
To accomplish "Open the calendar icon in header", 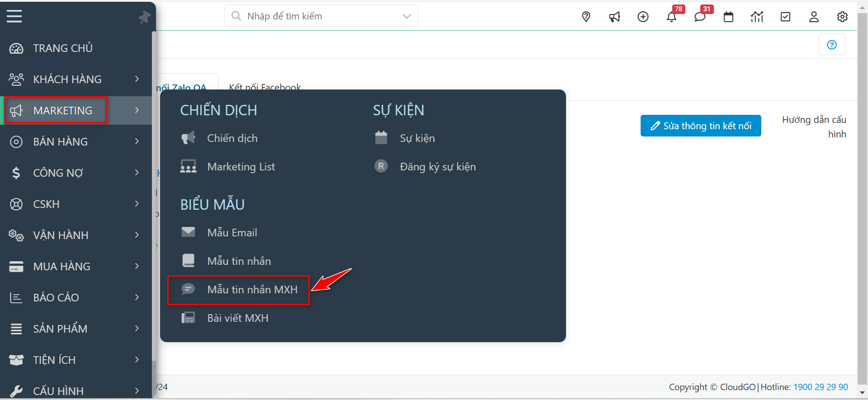I will coord(728,17).
